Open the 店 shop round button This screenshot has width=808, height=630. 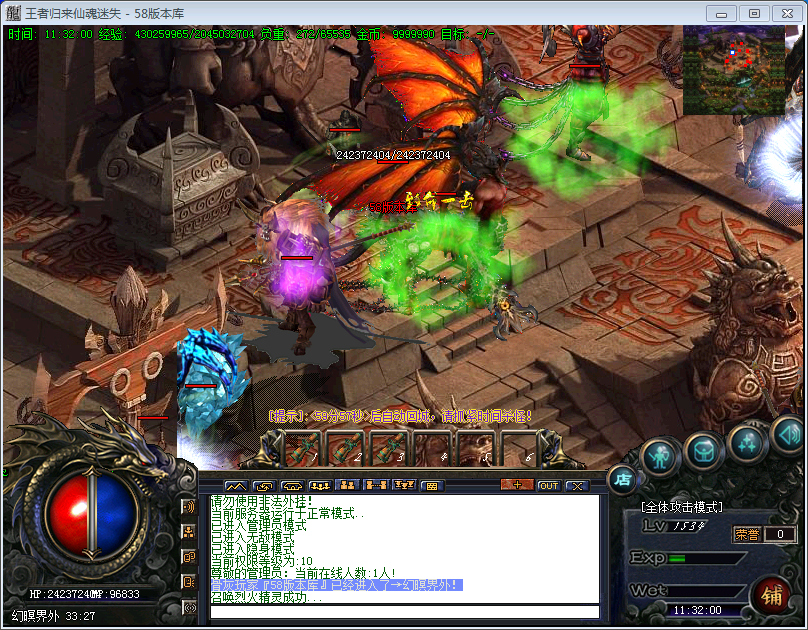click(x=622, y=479)
